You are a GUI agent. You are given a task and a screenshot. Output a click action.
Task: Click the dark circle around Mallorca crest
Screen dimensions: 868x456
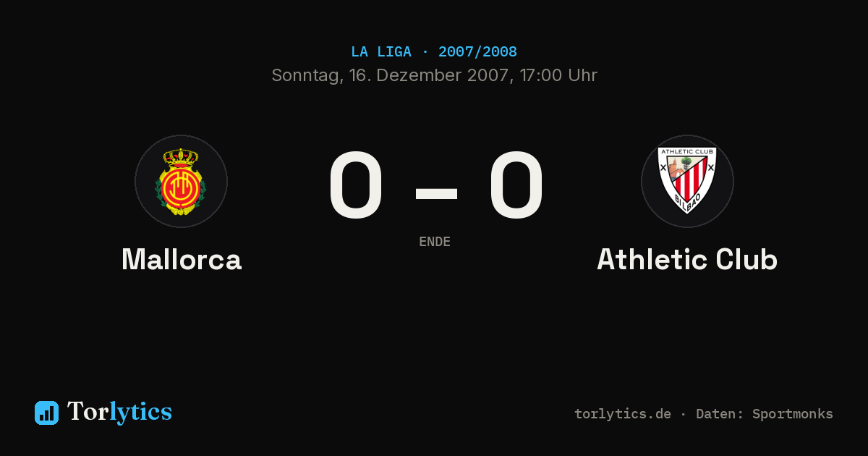181,181
